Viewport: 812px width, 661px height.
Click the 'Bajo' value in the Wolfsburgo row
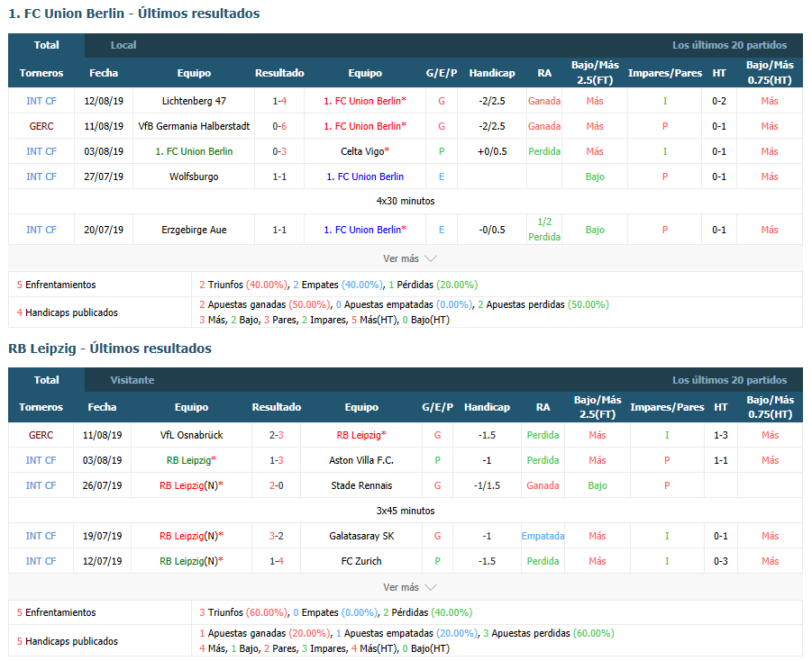(595, 177)
